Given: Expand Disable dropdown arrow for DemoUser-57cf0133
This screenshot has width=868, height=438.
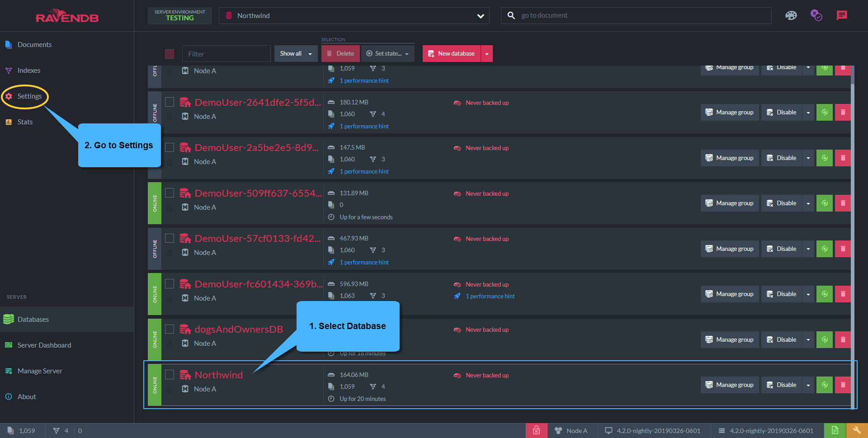Looking at the screenshot, I should pyautogui.click(x=808, y=249).
